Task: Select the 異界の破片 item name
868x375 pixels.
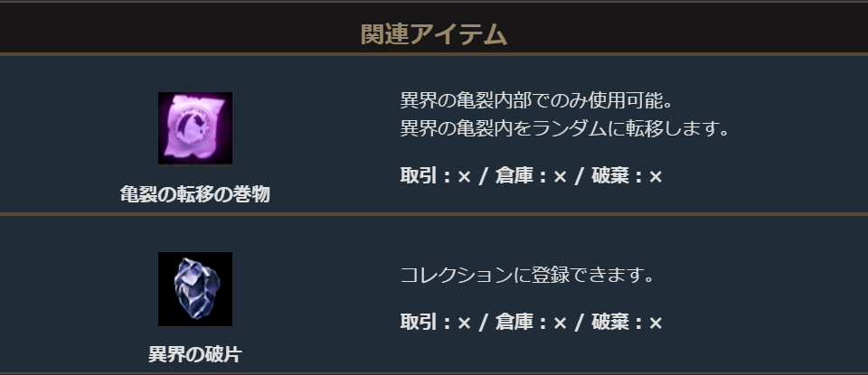Action: (x=195, y=354)
